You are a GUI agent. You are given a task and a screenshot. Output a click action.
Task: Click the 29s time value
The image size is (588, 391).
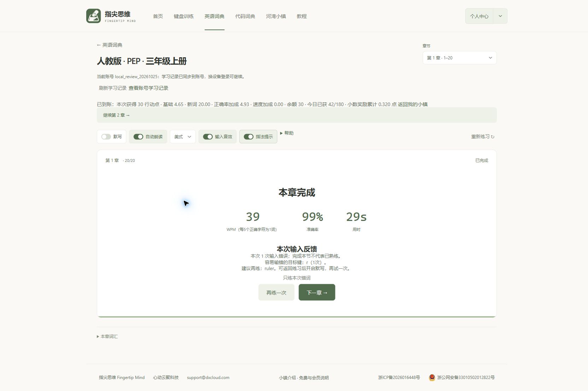point(356,217)
